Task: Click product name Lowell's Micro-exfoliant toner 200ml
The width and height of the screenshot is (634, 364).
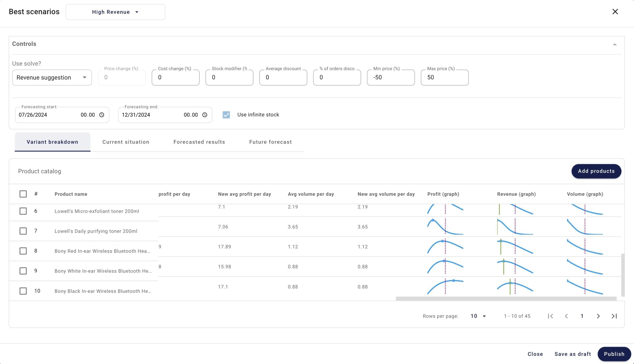Action: point(97,211)
